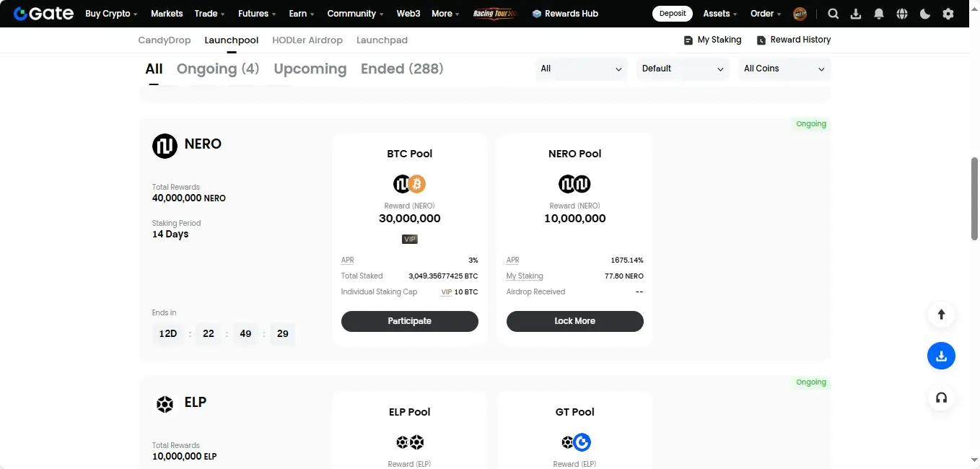
Task: Show Ended (288) pools
Action: [x=402, y=69]
